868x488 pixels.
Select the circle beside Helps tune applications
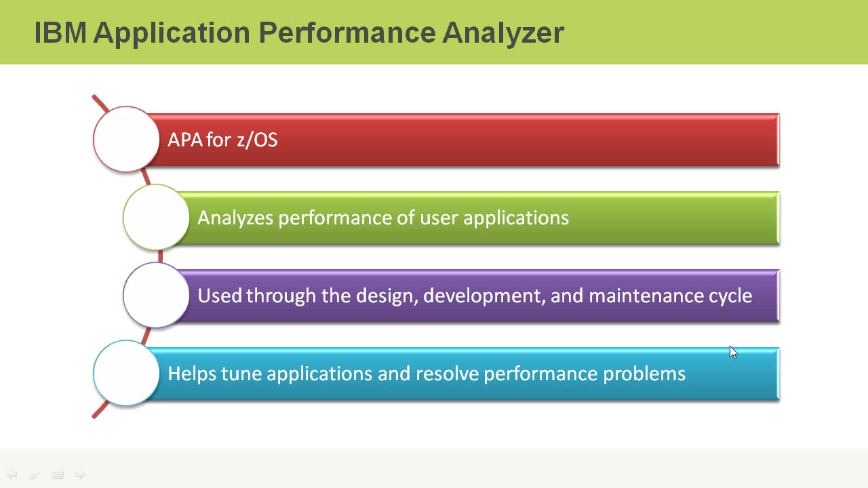tap(125, 373)
